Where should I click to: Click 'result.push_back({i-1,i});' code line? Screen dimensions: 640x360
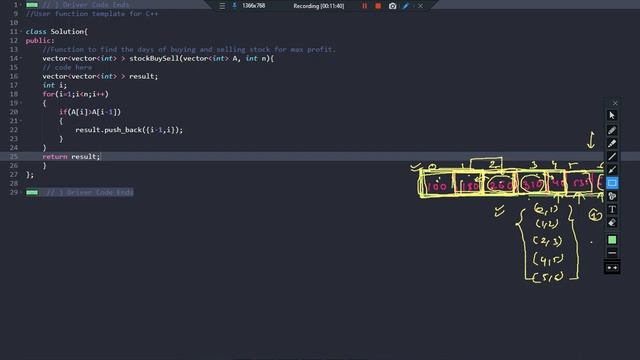coord(129,130)
